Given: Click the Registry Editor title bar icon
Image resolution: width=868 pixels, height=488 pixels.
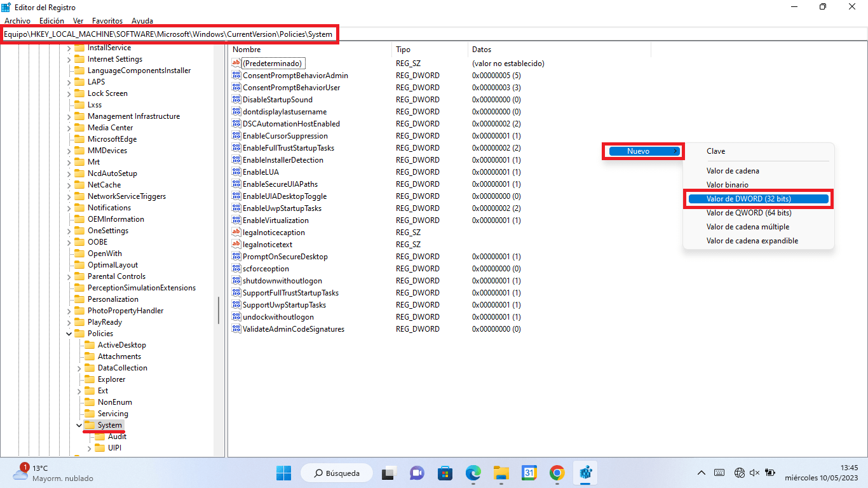Looking at the screenshot, I should pos(6,7).
